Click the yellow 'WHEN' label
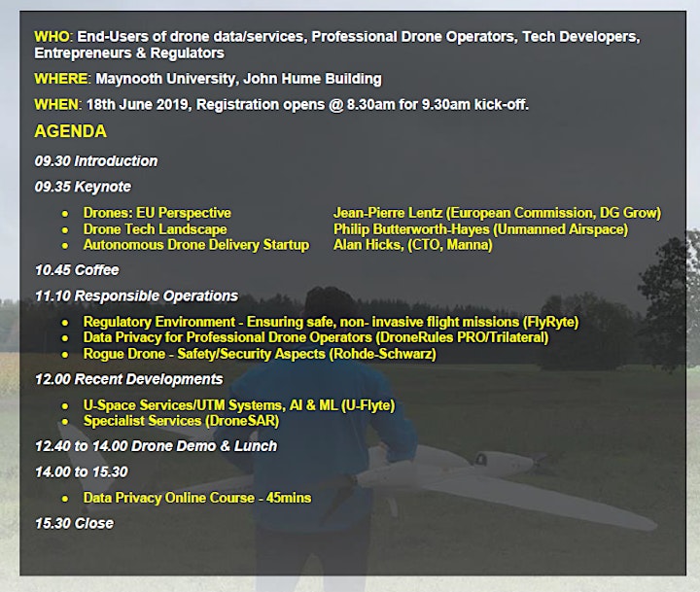 (x=56, y=104)
